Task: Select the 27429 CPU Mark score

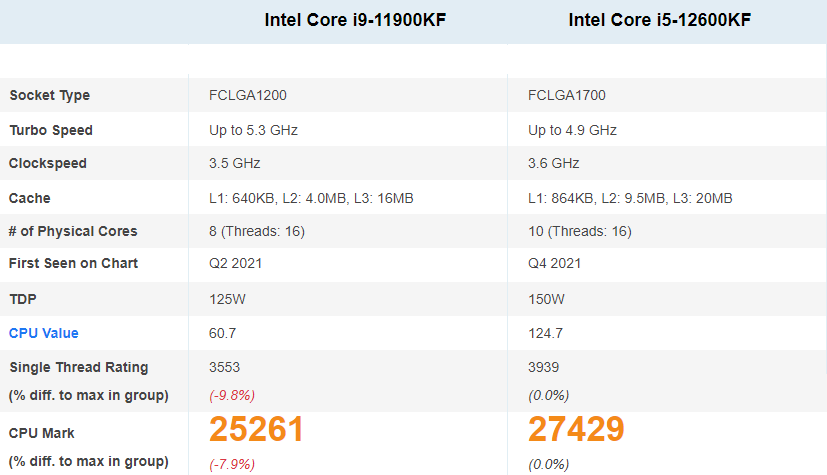Action: (576, 429)
